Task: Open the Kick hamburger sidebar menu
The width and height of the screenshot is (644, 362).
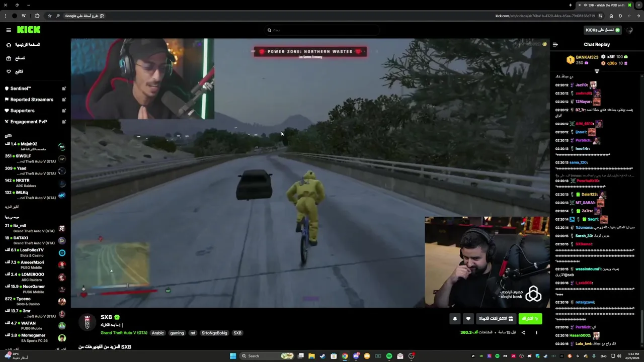Action: point(9,30)
